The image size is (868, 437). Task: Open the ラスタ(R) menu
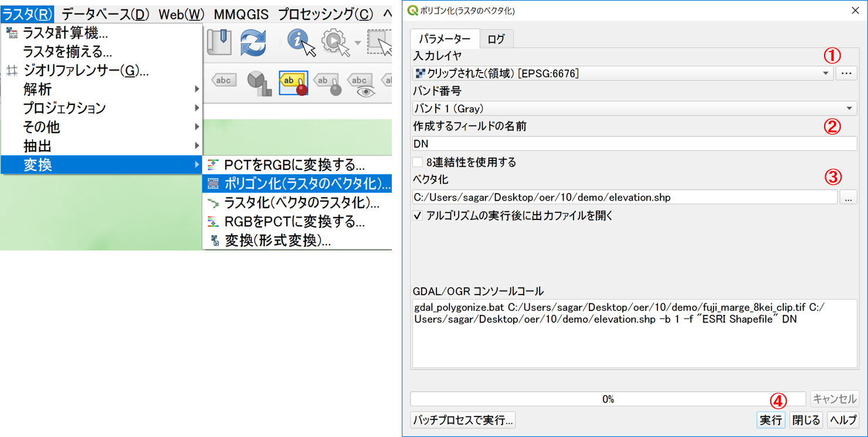pos(27,14)
